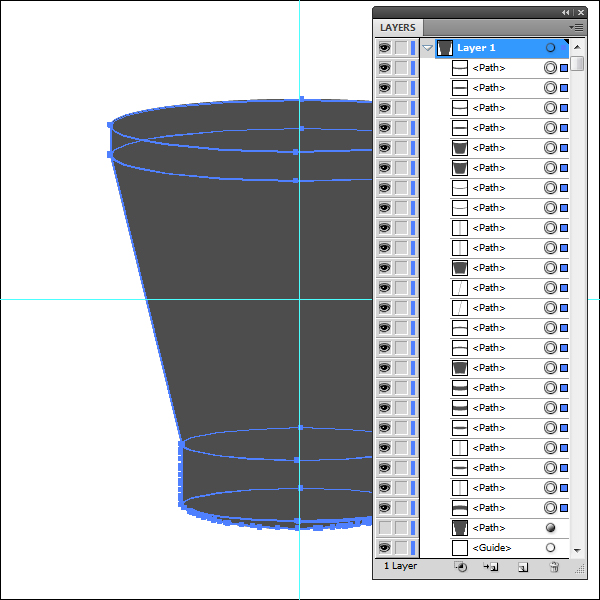This screenshot has height=600, width=600.
Task: Click scroll-down arrow in Layers panel
Action: point(577,550)
